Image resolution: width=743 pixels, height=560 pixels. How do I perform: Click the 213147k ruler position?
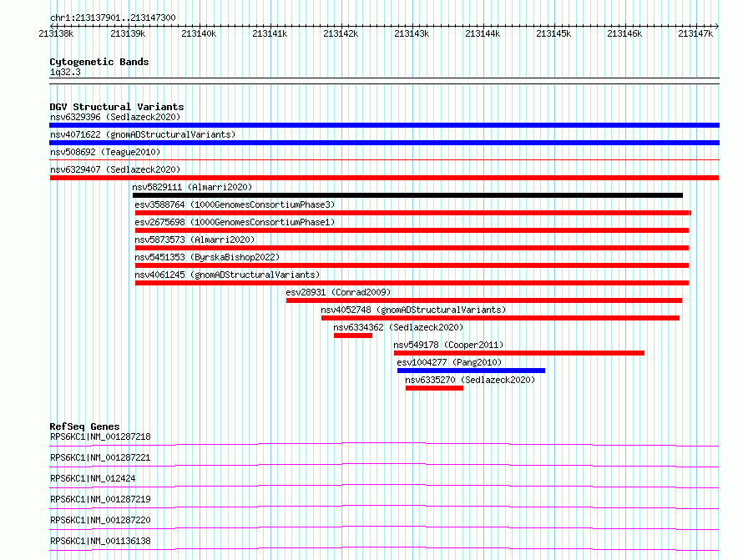695,33
